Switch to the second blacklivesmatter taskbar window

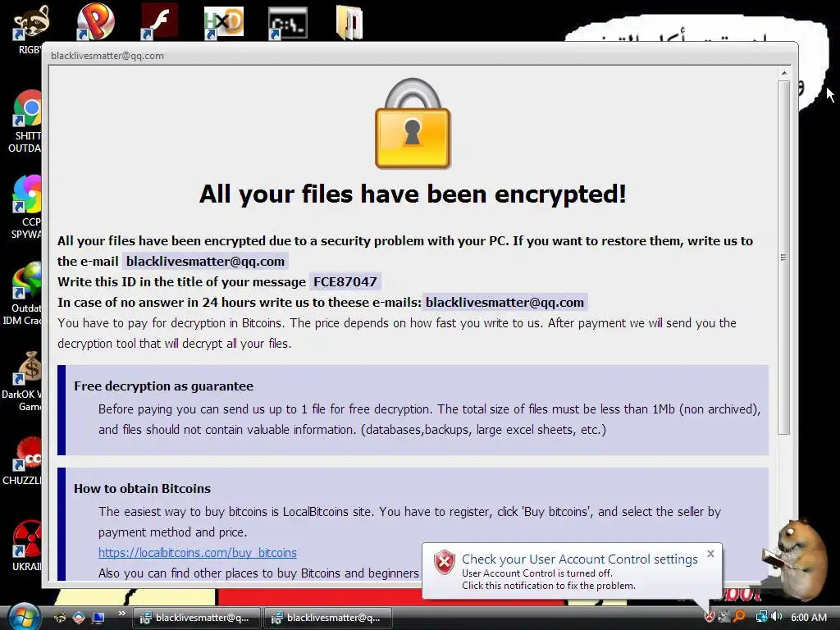(x=327, y=618)
